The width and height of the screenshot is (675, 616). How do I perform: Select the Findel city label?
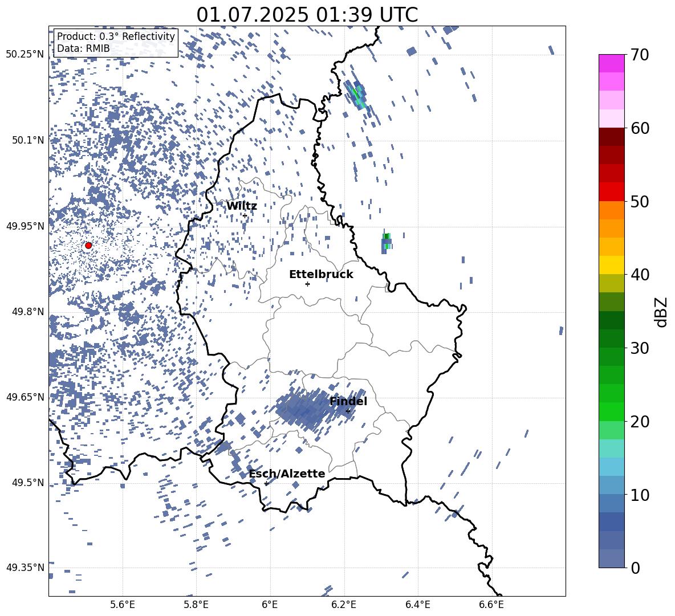348,401
